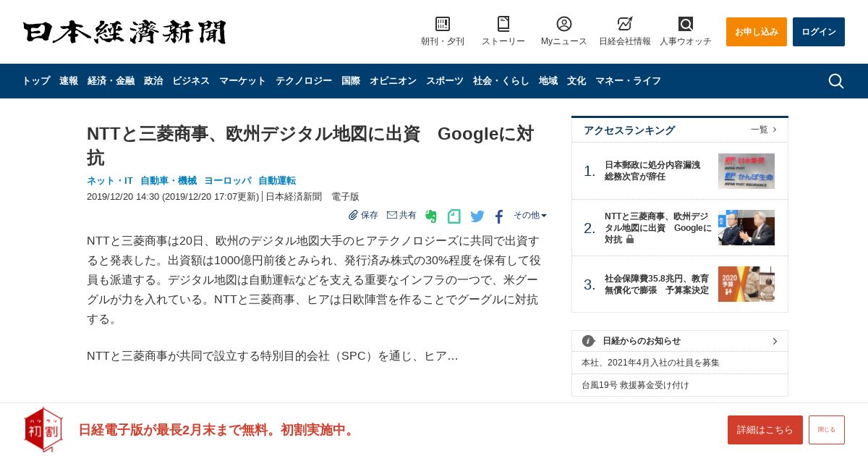
Task: Click the 保存 paperclip icon
Action: [353, 215]
